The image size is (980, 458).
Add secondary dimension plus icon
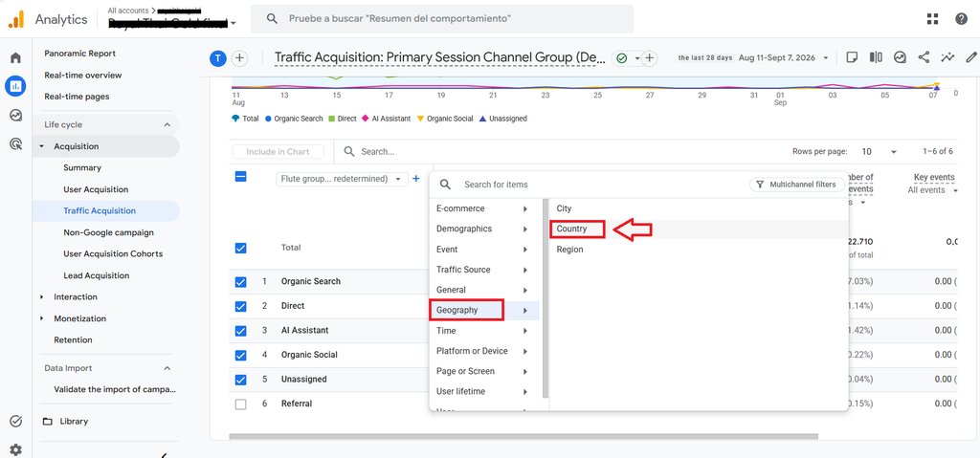(x=416, y=179)
